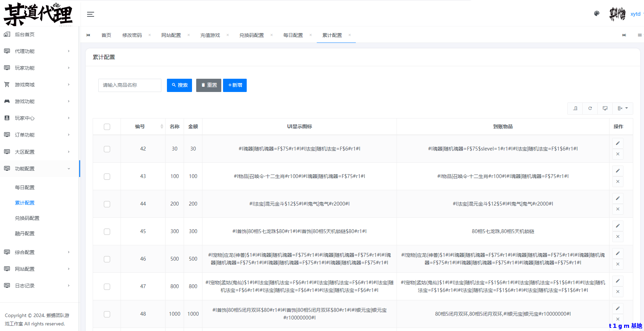Open 兑换码配置 in the sidebar submenu

27,218
